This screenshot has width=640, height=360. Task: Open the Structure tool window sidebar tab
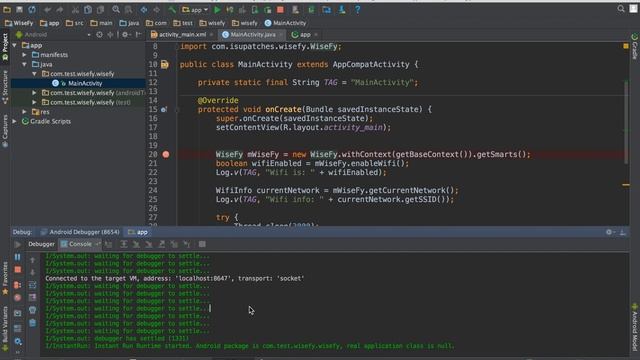[5, 87]
